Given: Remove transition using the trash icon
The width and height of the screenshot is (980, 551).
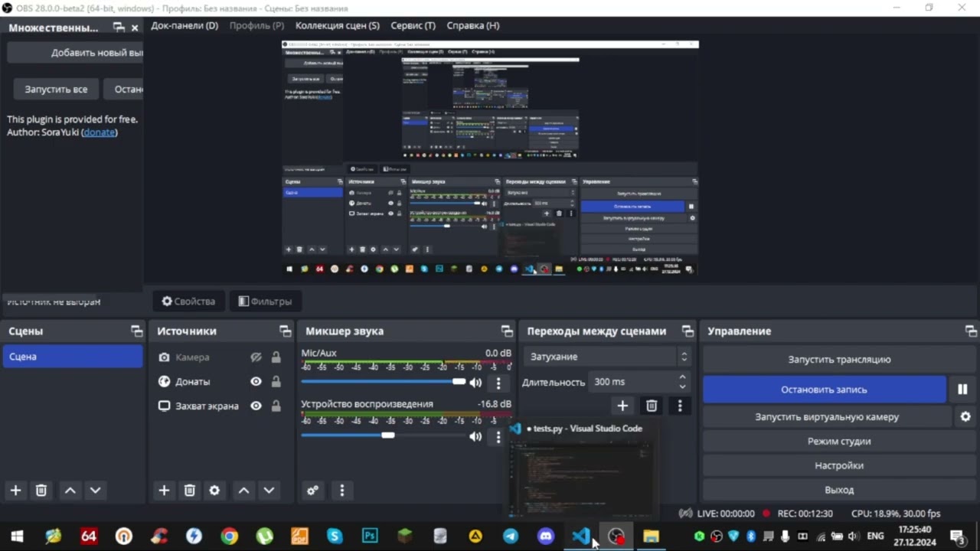Looking at the screenshot, I should tap(652, 406).
